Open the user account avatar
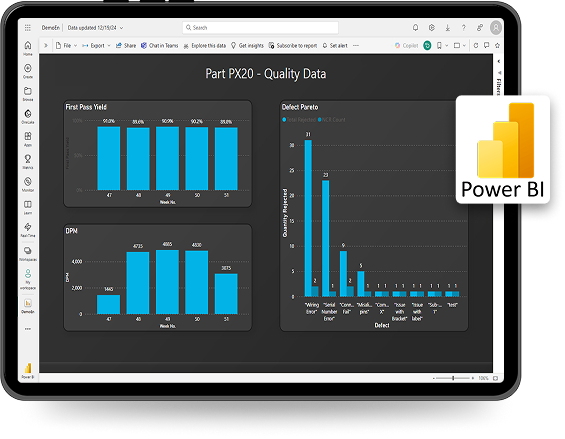This screenshot has height=439, width=565. pos(496,28)
